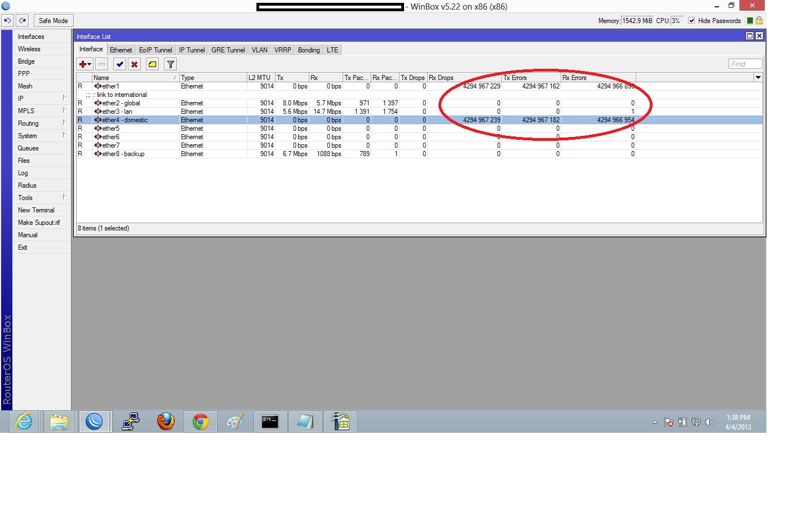The height and width of the screenshot is (532, 798).
Task: Open Internet Explorer from the taskbar
Action: pos(24,422)
